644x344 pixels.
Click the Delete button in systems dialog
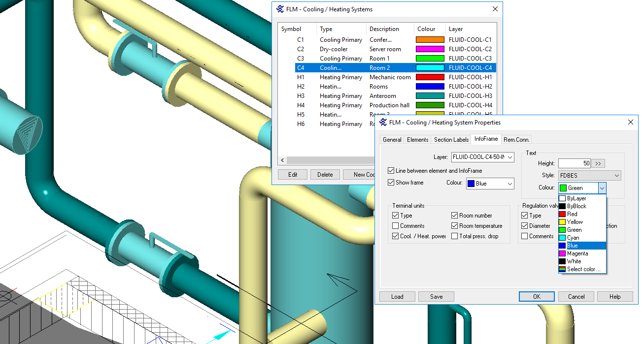[x=325, y=175]
